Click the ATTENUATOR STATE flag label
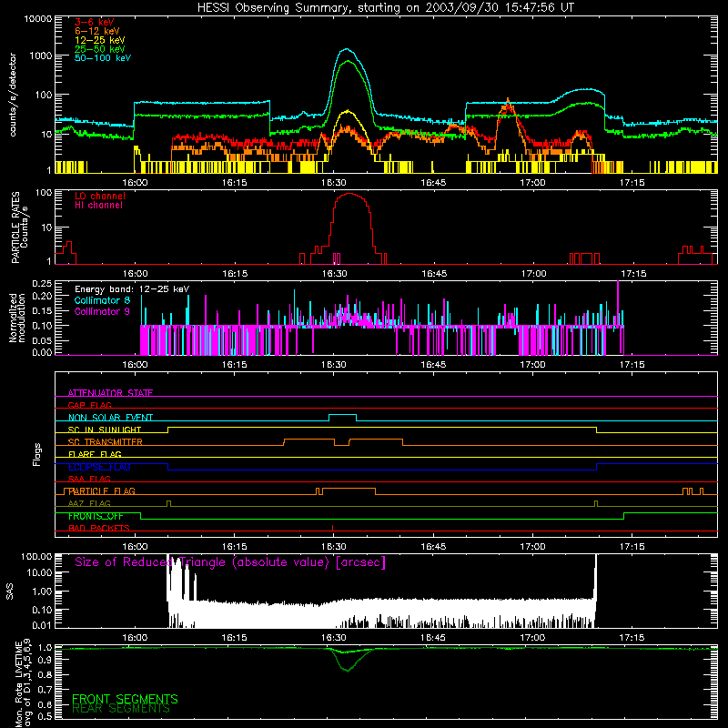This screenshot has height=728, width=728. point(110,393)
